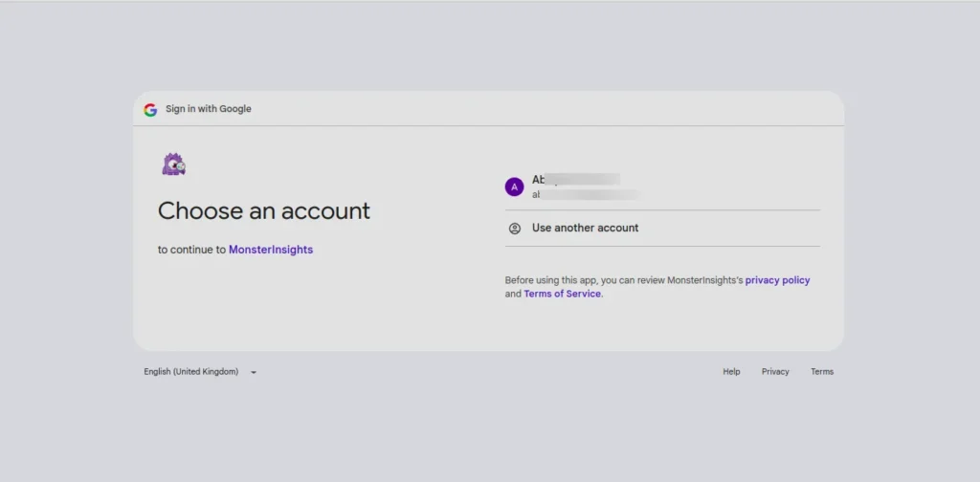Click the Choose an account heading
The height and width of the screenshot is (482, 980).
click(264, 211)
